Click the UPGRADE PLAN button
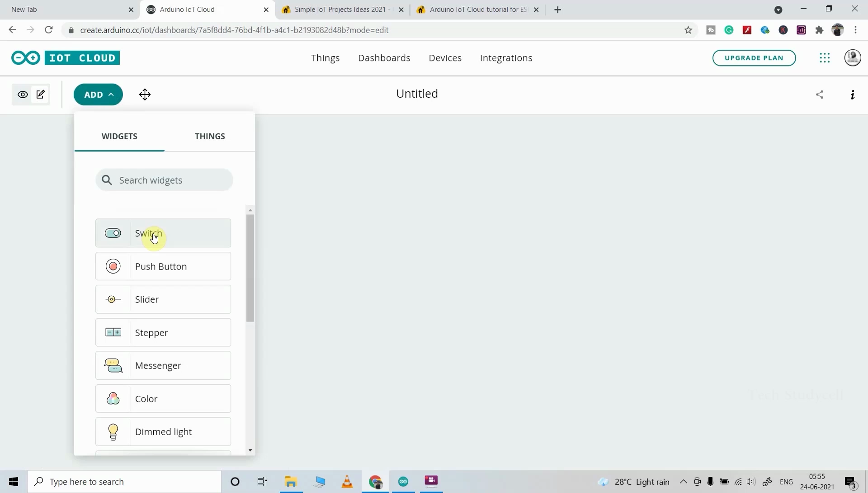The height and width of the screenshot is (493, 868). click(754, 58)
